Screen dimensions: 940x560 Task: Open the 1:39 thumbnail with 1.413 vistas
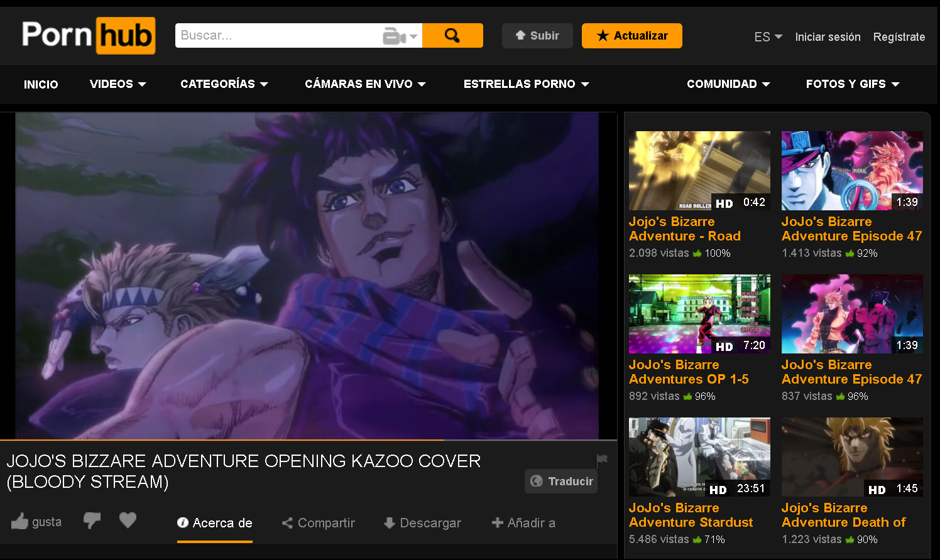(x=852, y=171)
